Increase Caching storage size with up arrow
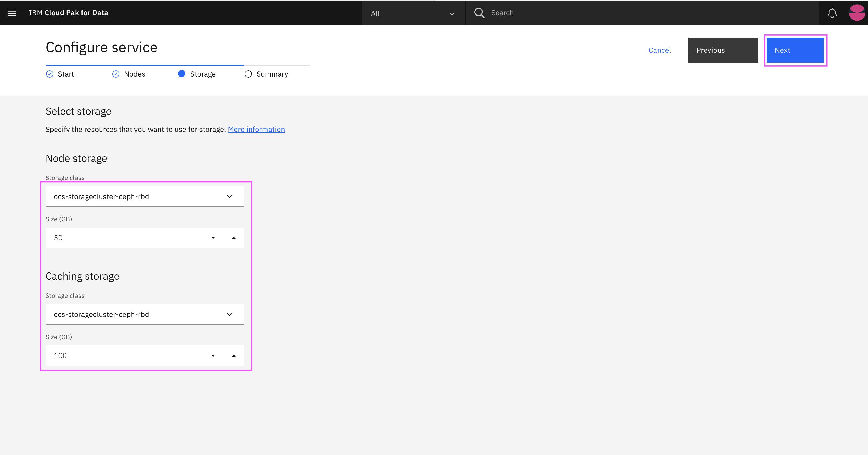The width and height of the screenshot is (868, 455). point(234,356)
